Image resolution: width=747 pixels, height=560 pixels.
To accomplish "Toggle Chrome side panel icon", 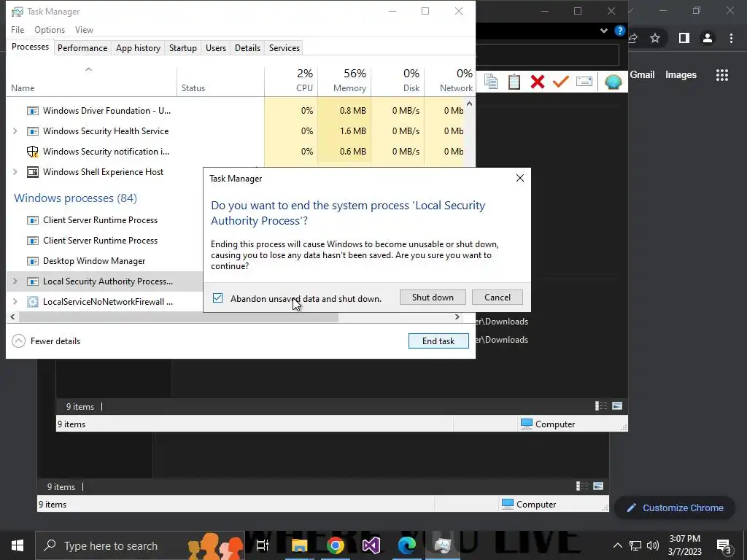I will (x=684, y=38).
